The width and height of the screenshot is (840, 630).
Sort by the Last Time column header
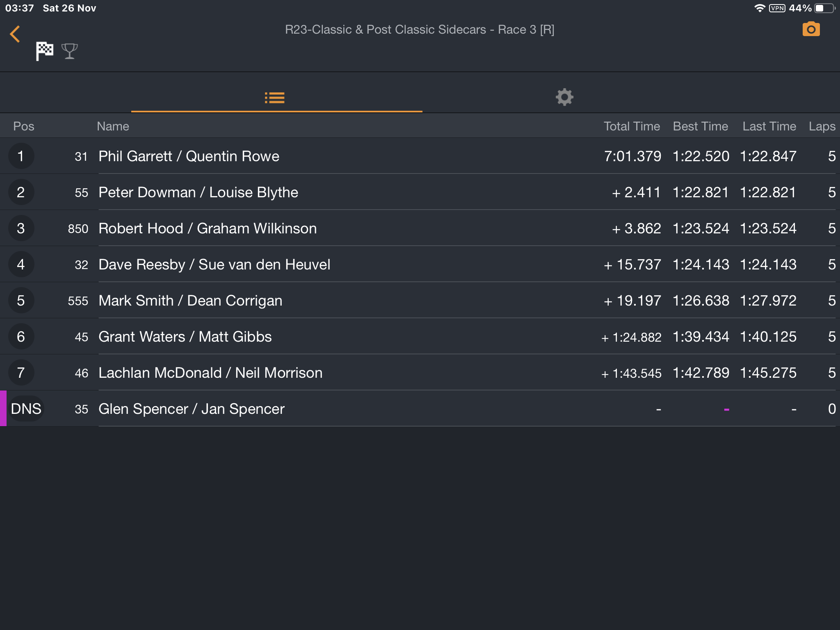click(x=769, y=126)
